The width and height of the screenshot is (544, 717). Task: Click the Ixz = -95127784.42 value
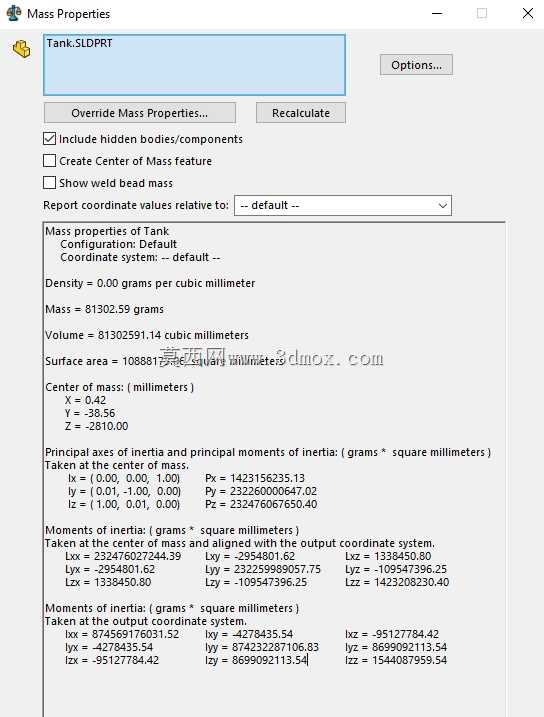point(392,634)
